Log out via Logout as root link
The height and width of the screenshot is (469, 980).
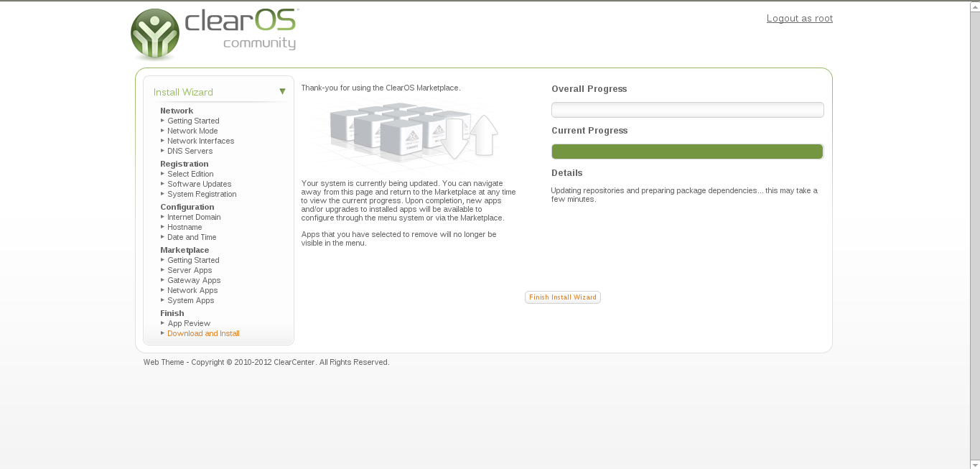tap(800, 19)
